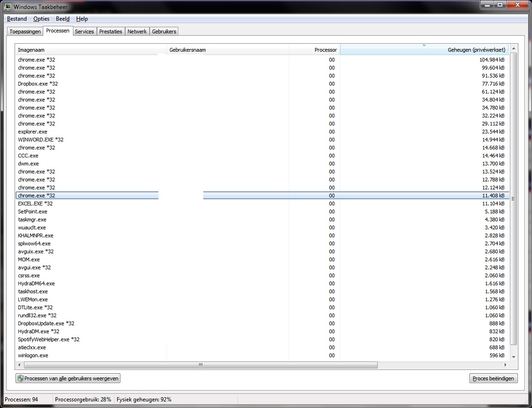Select the SetPoint.exe process

(262, 212)
